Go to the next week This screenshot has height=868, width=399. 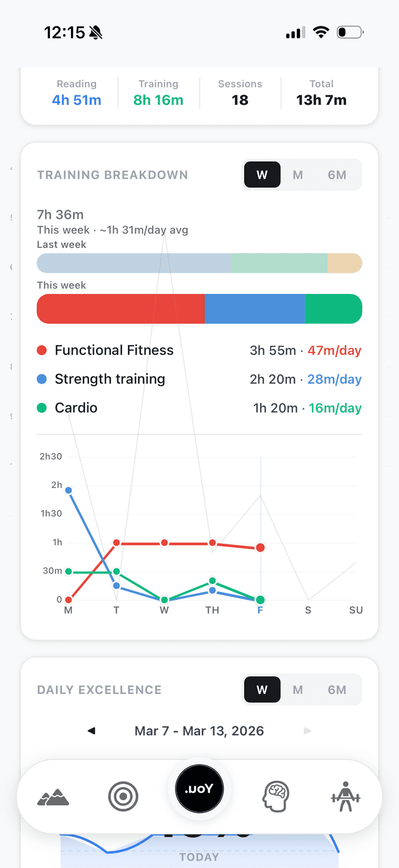pyautogui.click(x=307, y=730)
